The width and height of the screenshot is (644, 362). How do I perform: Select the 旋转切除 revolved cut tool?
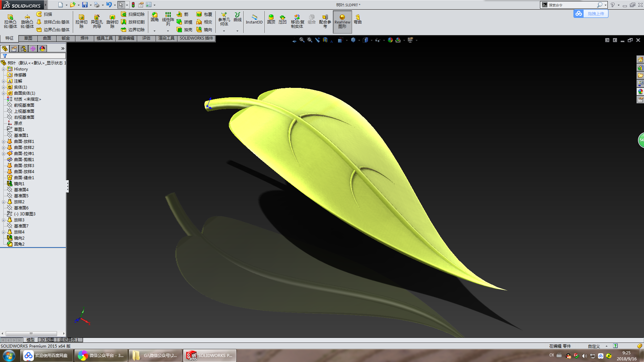(112, 21)
